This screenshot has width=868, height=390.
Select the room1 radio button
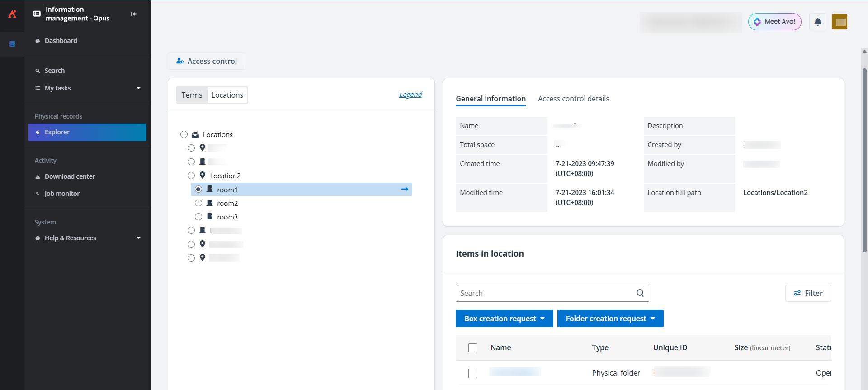point(198,189)
